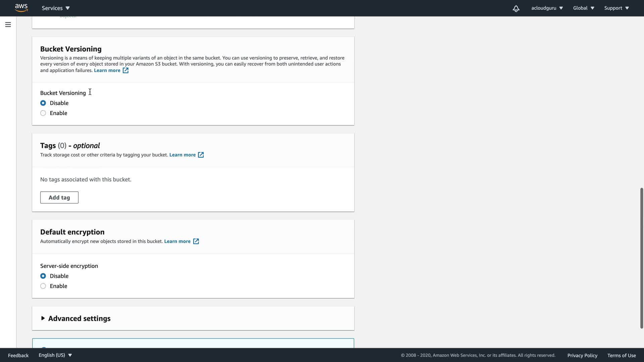644x362 pixels.
Task: Open external link icon beside encryption Learn more
Action: [x=196, y=241]
